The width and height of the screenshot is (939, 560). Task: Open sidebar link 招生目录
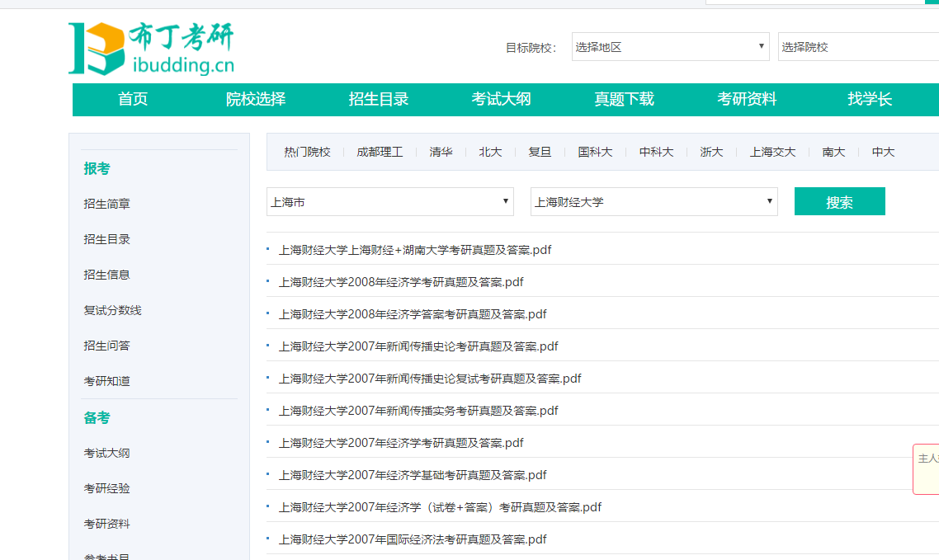(106, 239)
